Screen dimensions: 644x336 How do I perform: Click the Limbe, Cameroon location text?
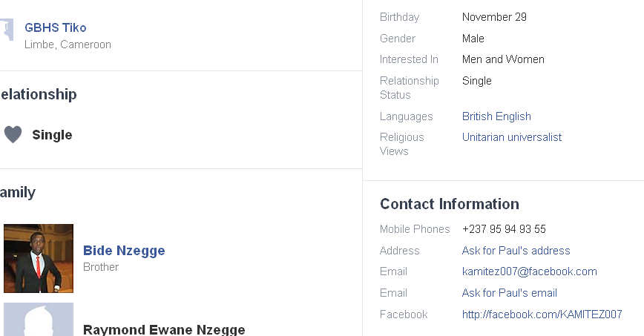(x=68, y=45)
